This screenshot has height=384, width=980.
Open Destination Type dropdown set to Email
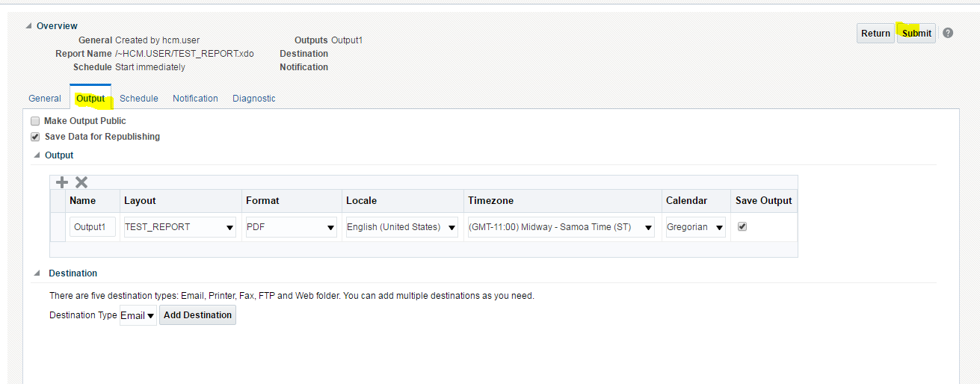[138, 315]
